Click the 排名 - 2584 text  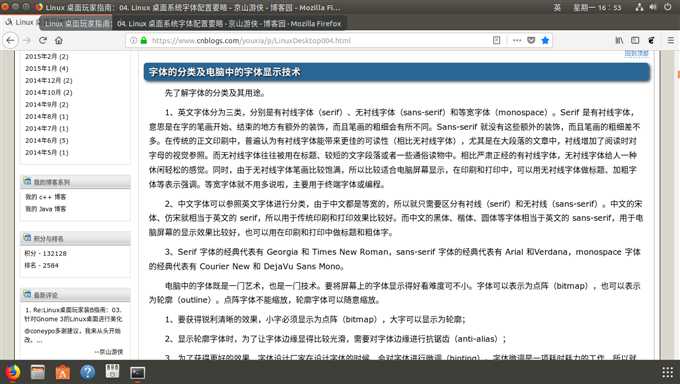[41, 265]
